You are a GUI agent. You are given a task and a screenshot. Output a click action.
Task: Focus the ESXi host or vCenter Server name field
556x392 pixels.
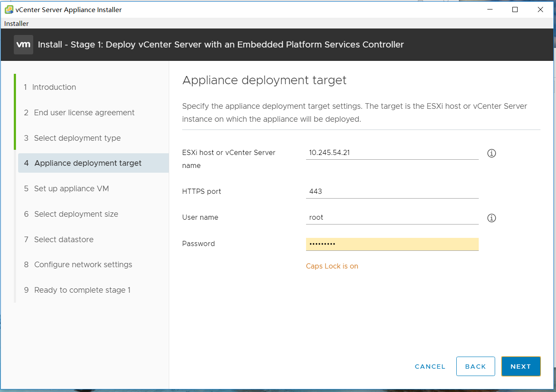(392, 153)
